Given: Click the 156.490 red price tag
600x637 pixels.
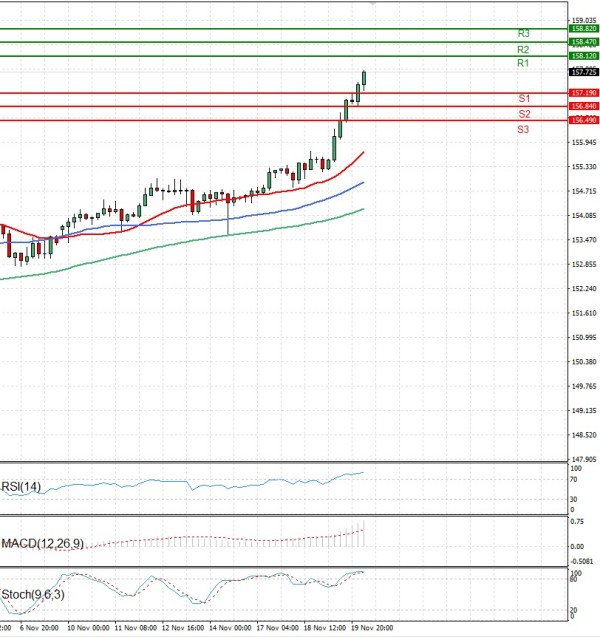Looking at the screenshot, I should (x=583, y=120).
